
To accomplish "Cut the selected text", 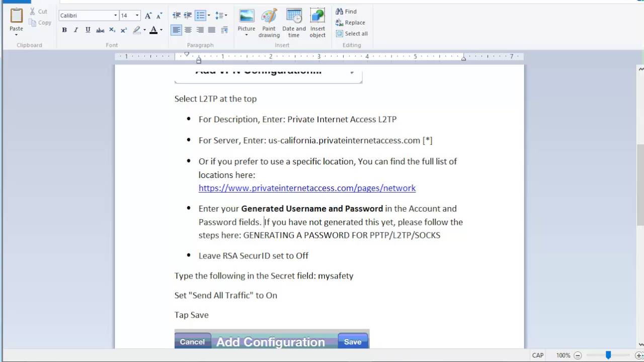I will (x=38, y=11).
